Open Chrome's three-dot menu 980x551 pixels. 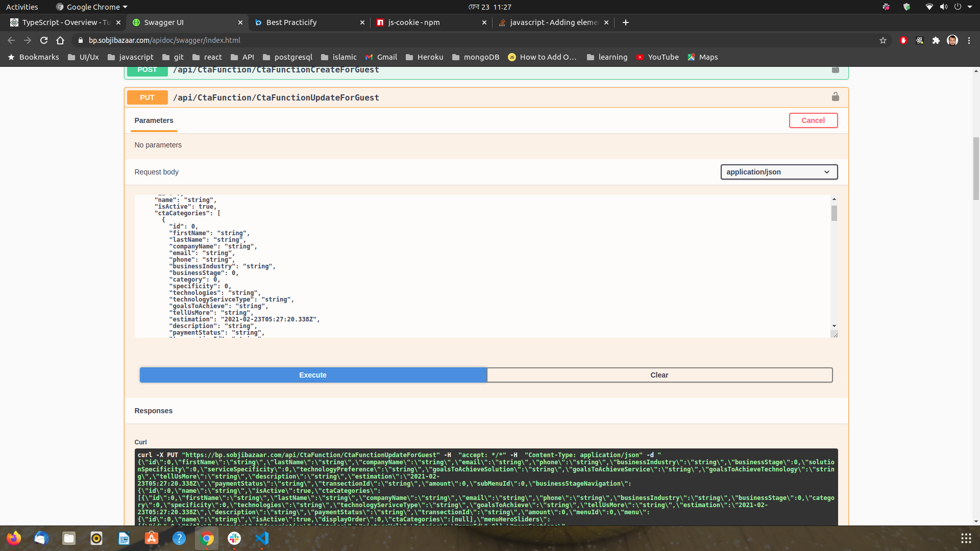coord(969,40)
